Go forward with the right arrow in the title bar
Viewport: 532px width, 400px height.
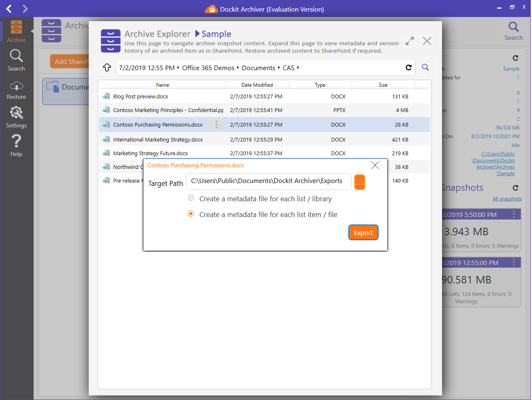pyautogui.click(x=25, y=9)
